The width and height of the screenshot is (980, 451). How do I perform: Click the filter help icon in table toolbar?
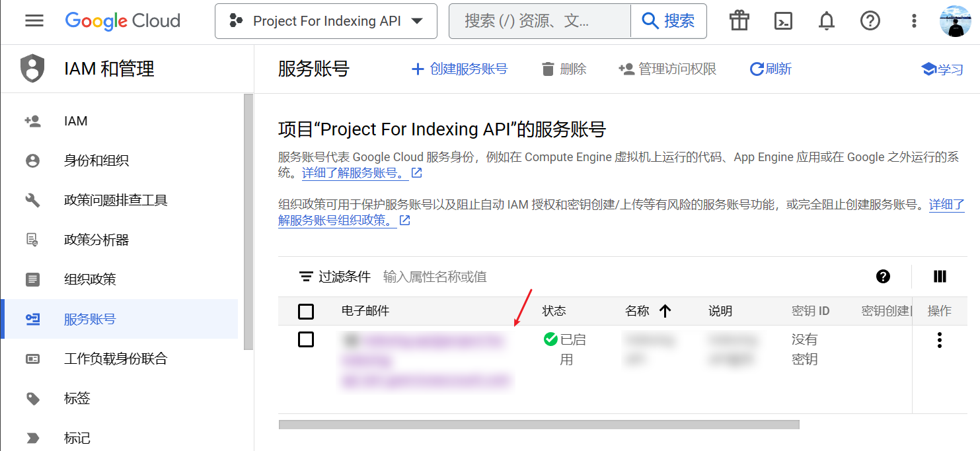(883, 277)
